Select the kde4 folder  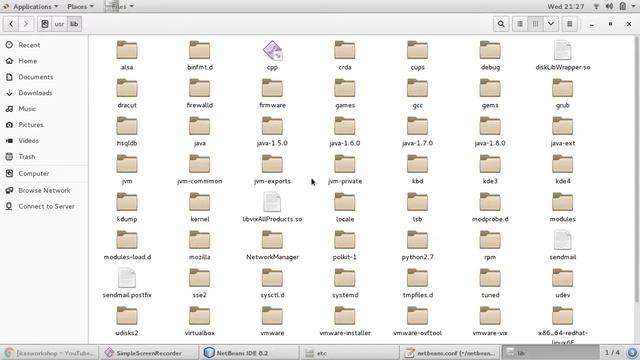tap(562, 169)
